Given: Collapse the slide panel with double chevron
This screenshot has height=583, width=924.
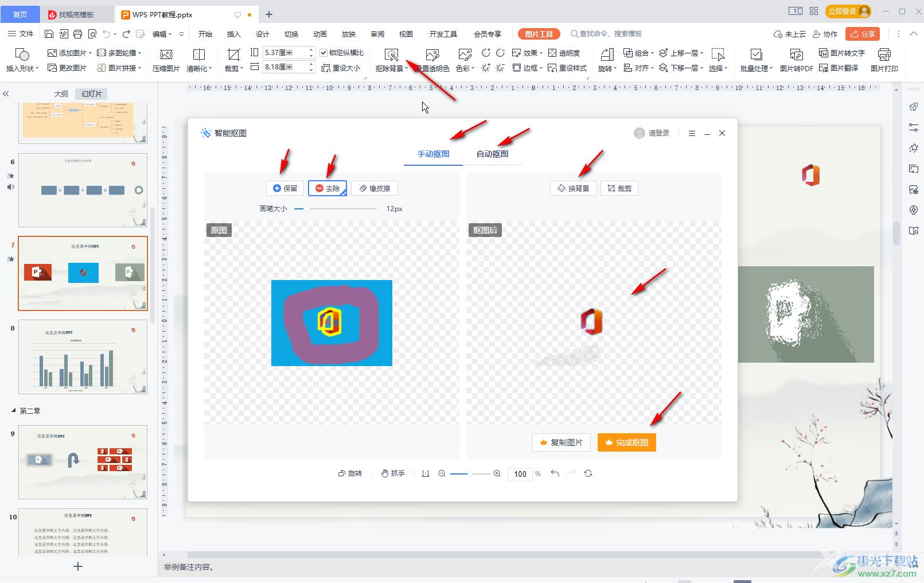Looking at the screenshot, I should point(6,94).
